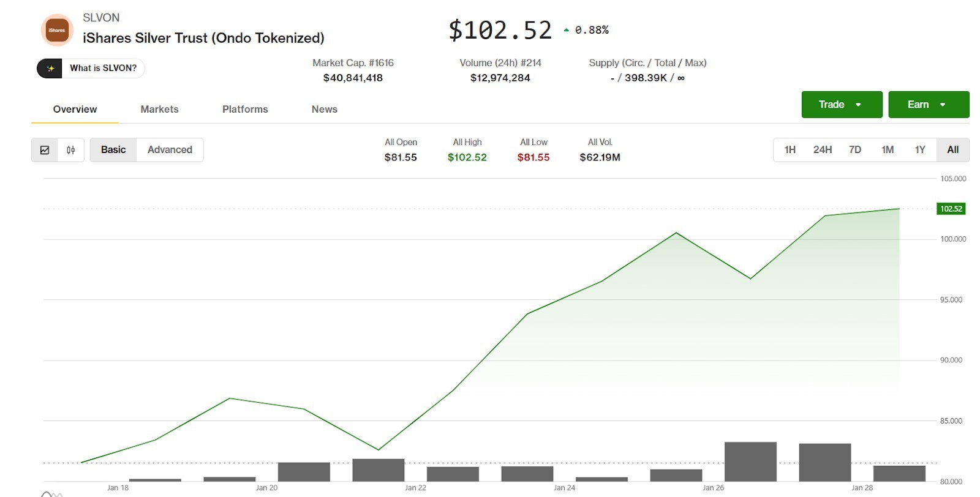Set chart range to 1Y

tap(920, 150)
